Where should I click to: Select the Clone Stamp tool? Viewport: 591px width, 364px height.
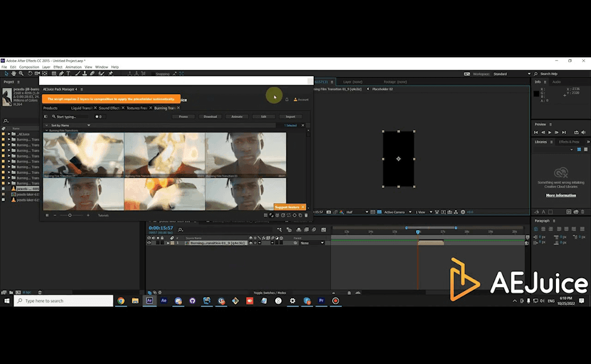85,73
